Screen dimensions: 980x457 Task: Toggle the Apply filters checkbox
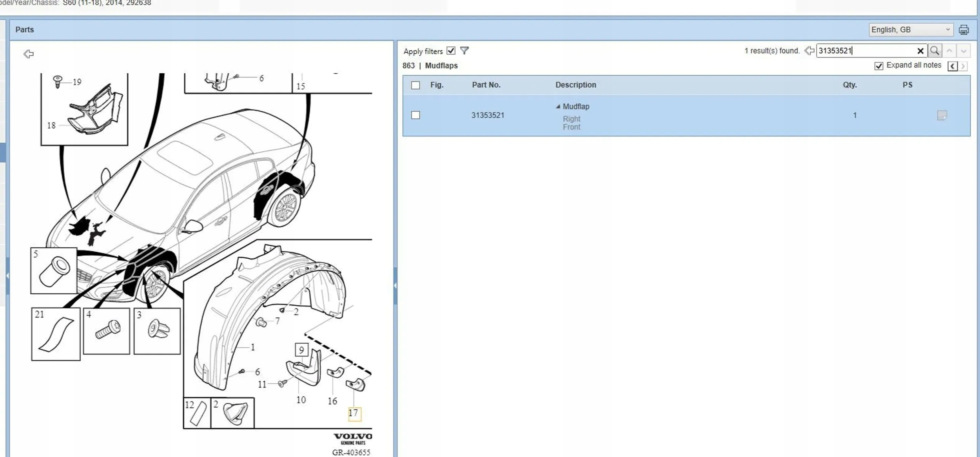tap(451, 51)
